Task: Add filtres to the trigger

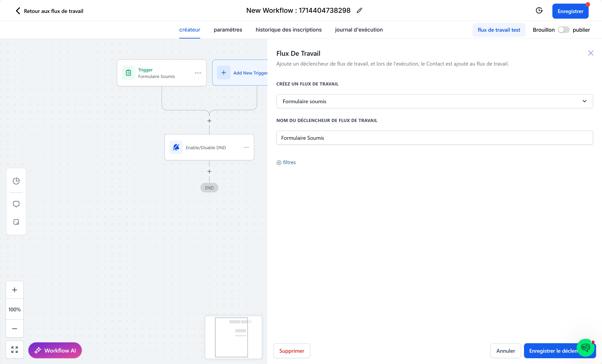Action: (x=286, y=162)
